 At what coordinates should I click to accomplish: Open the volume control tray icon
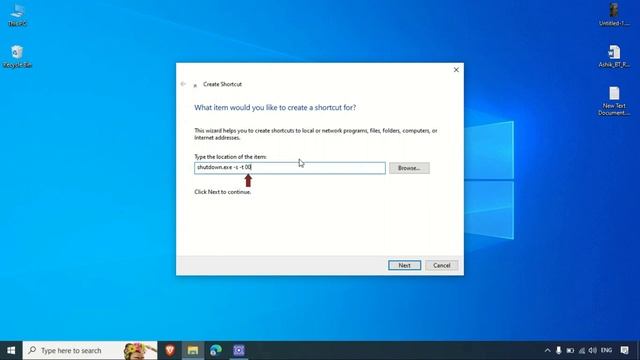593,350
